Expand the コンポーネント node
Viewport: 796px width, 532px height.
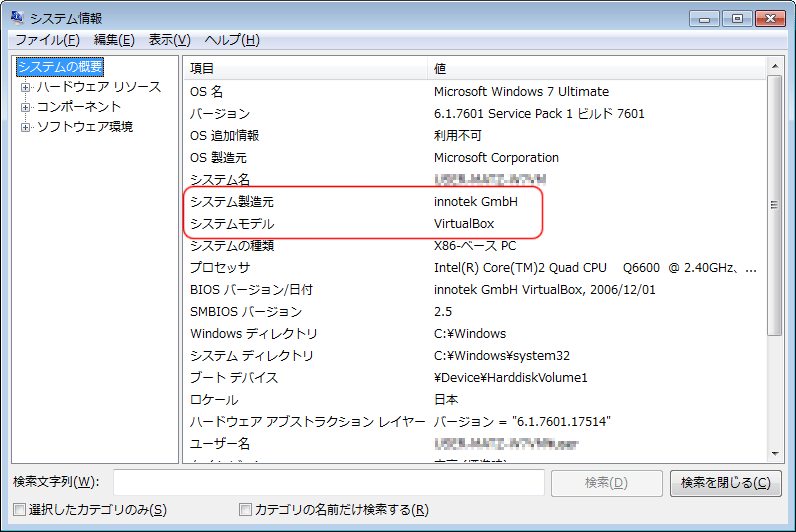[x=25, y=107]
